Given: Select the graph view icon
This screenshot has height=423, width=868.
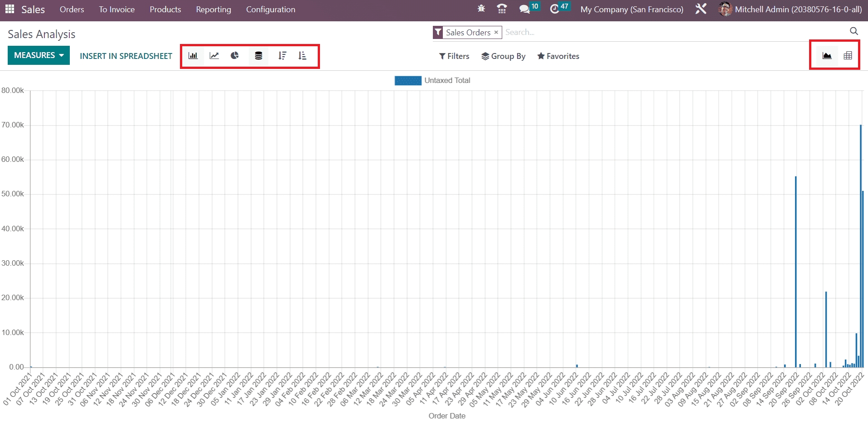Looking at the screenshot, I should [x=827, y=56].
